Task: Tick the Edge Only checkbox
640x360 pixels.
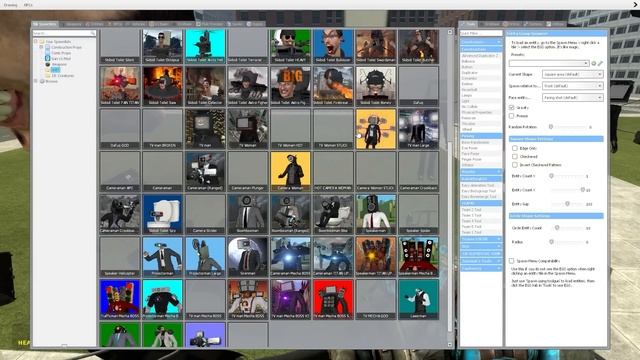Action: [515, 148]
